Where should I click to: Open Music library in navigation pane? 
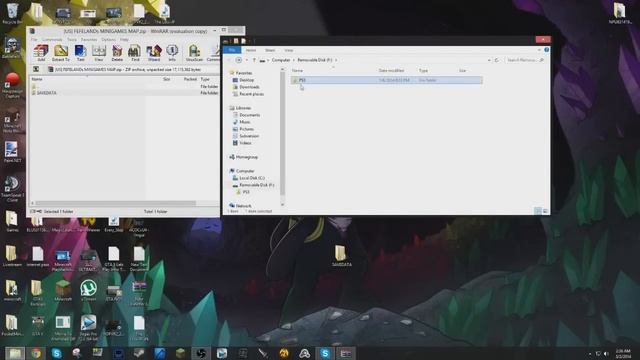pos(244,122)
